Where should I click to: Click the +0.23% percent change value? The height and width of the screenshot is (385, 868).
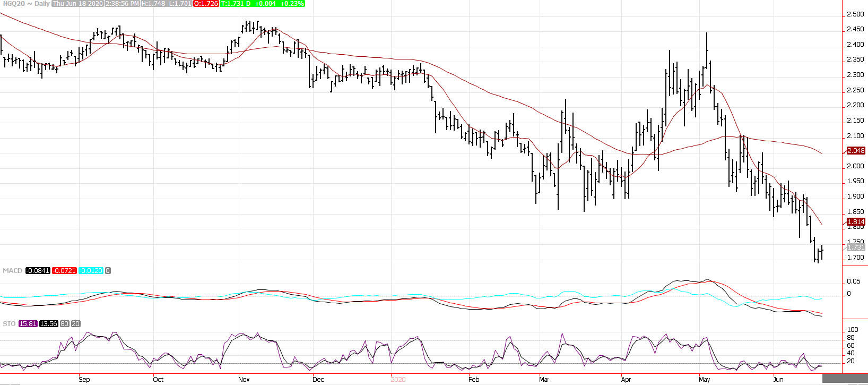(x=292, y=4)
